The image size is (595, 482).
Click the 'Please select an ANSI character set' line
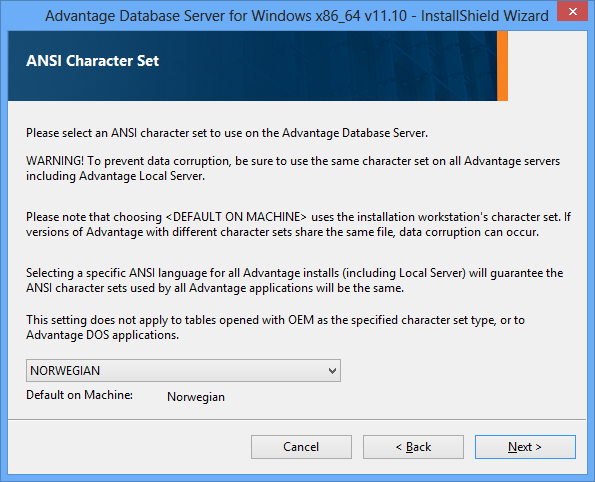227,133
